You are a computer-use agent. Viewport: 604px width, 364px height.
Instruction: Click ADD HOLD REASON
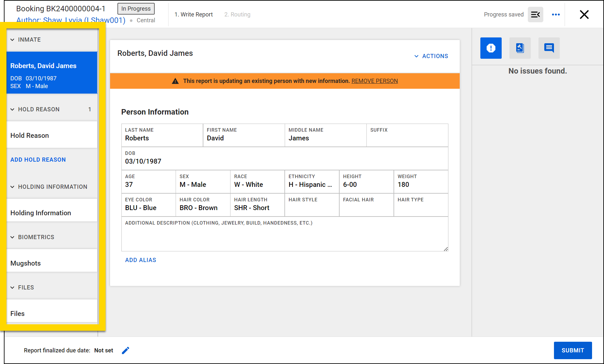(x=38, y=159)
